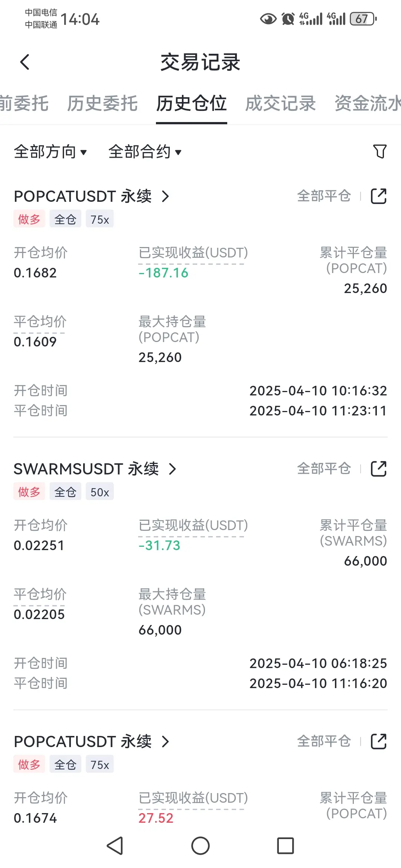The width and height of the screenshot is (401, 868).
Task: Open first POPCATUSDT 永续 contract chevron
Action: click(x=166, y=196)
